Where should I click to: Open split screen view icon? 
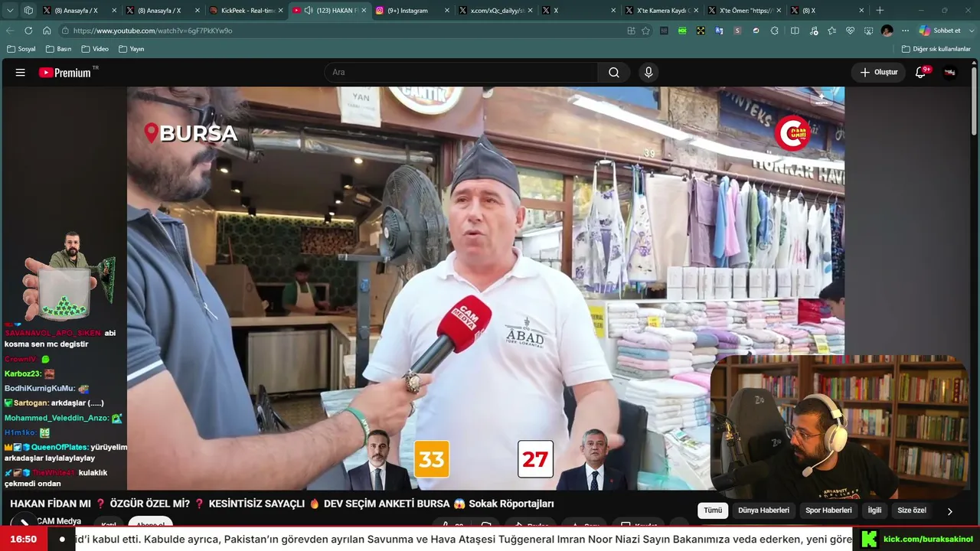click(x=795, y=31)
